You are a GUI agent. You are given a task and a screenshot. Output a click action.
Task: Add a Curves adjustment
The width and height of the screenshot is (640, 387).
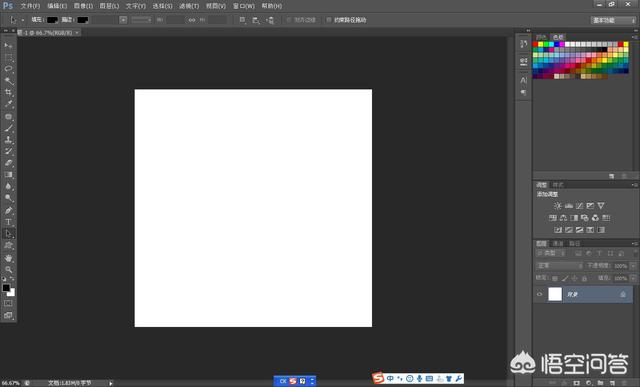coord(579,206)
